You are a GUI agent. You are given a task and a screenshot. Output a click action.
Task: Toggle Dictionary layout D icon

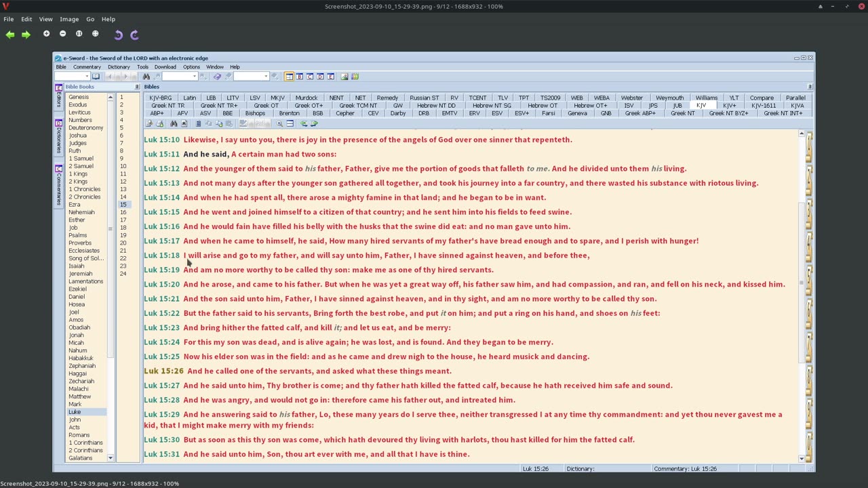(x=320, y=77)
